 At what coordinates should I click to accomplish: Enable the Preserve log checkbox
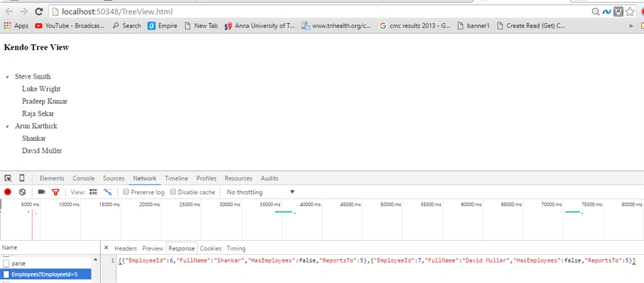[x=127, y=192]
